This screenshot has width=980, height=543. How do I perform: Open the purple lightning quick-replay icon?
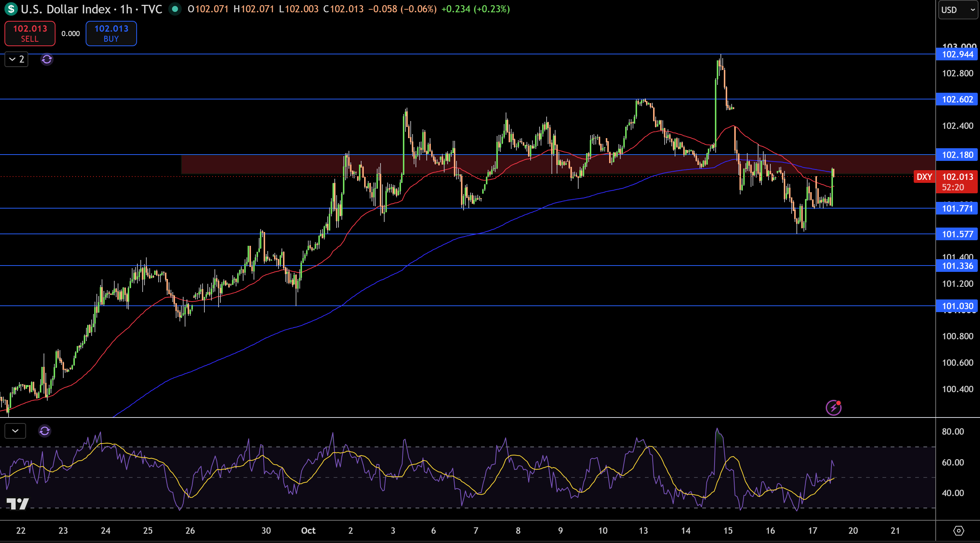tap(834, 407)
